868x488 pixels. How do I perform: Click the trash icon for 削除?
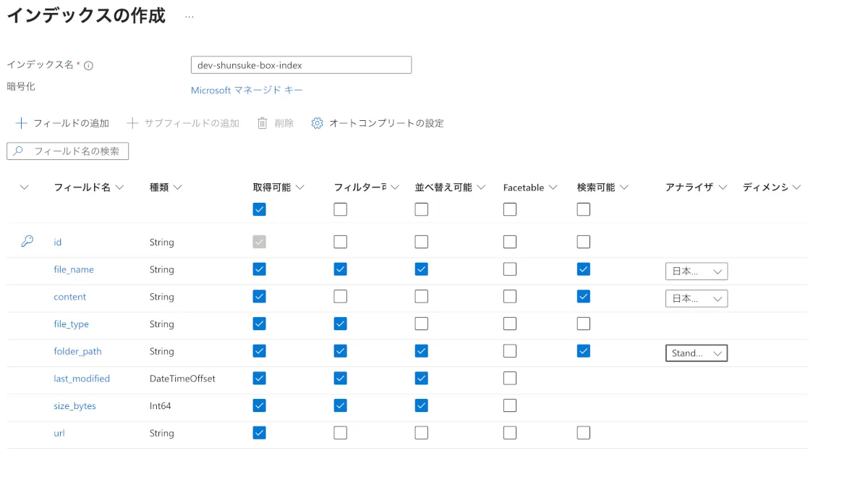[x=263, y=123]
